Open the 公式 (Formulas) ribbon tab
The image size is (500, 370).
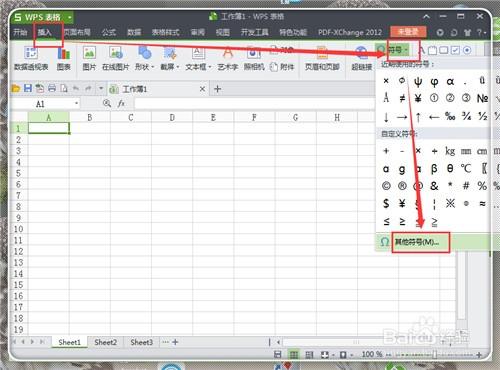point(109,32)
